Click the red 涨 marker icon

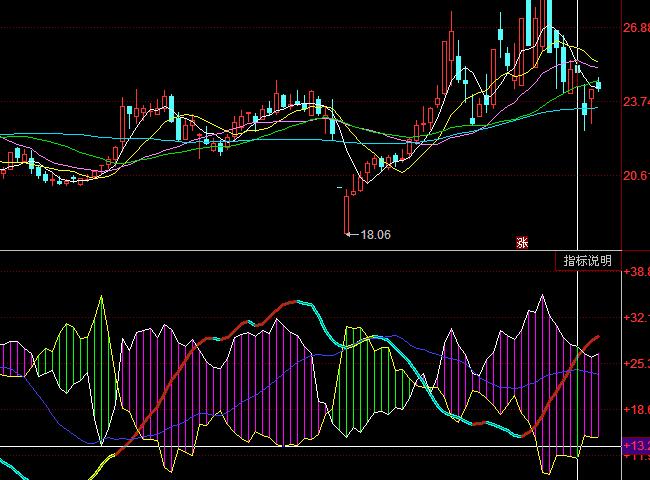coord(521,241)
